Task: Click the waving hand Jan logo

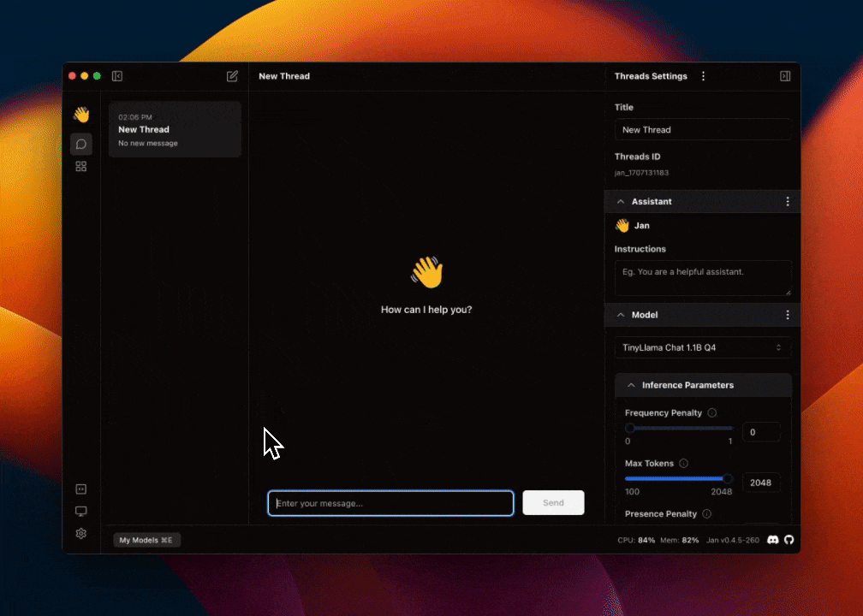Action: pyautogui.click(x=81, y=115)
